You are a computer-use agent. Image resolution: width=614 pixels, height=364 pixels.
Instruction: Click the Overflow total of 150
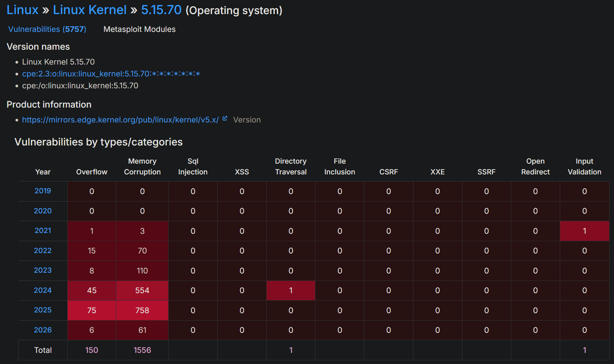[92, 350]
